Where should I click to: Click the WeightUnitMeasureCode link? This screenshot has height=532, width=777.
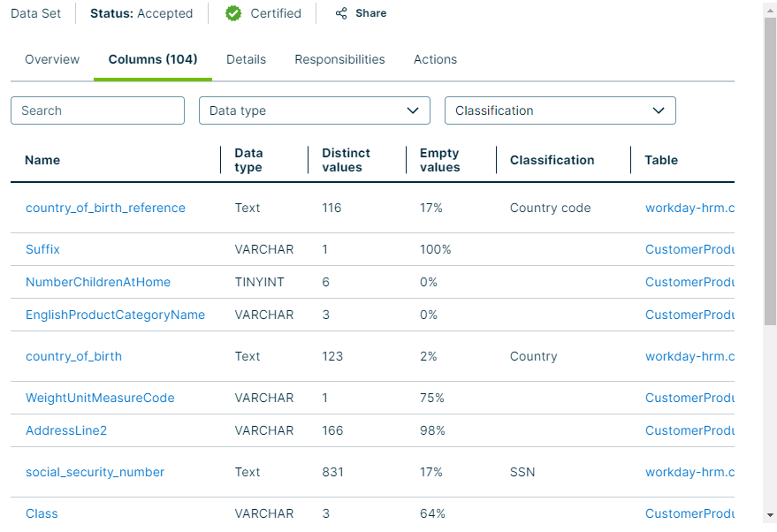pos(100,398)
